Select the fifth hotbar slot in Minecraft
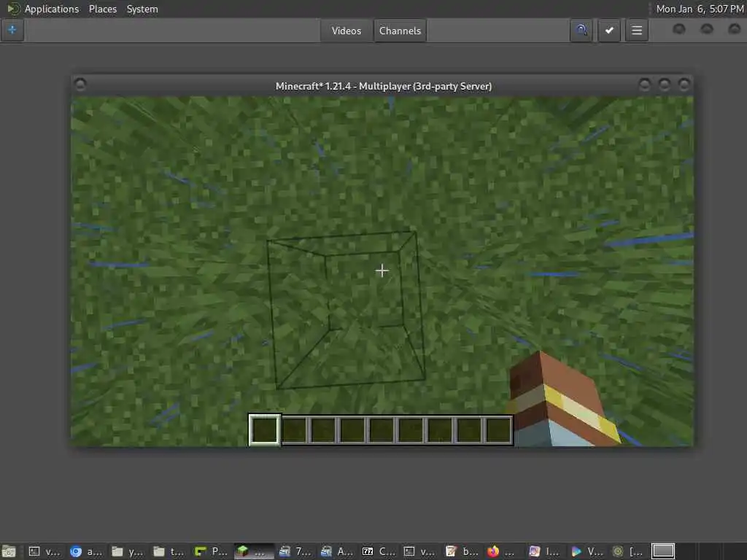 coord(381,429)
